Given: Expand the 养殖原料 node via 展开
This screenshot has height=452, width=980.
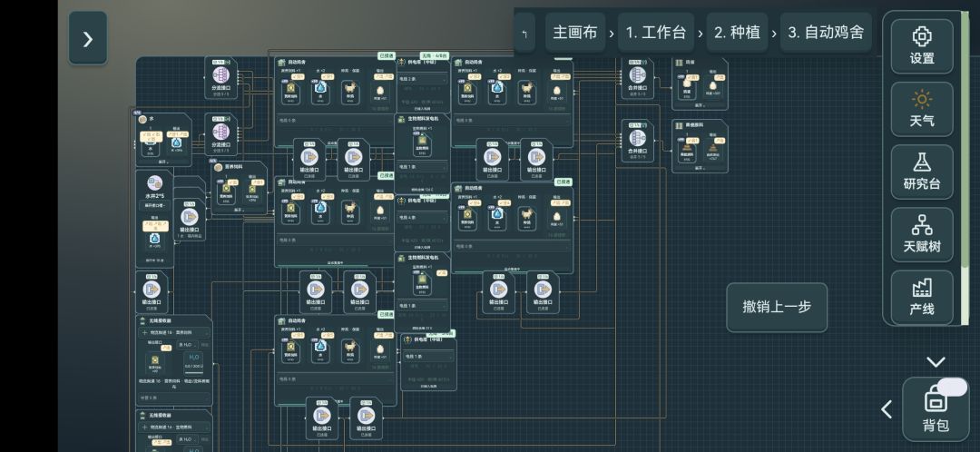Looking at the screenshot, I should [x=699, y=168].
